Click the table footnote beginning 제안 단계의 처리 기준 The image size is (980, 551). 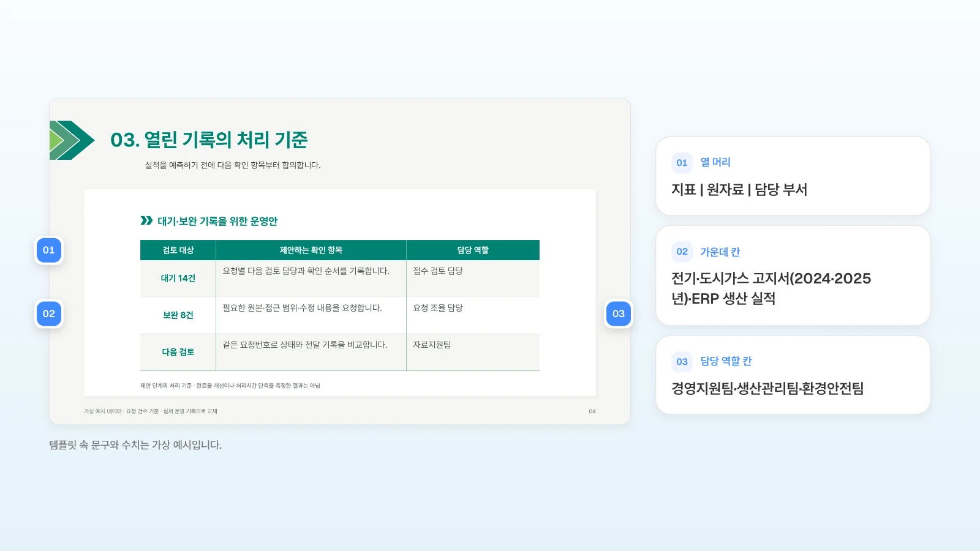[x=230, y=386]
